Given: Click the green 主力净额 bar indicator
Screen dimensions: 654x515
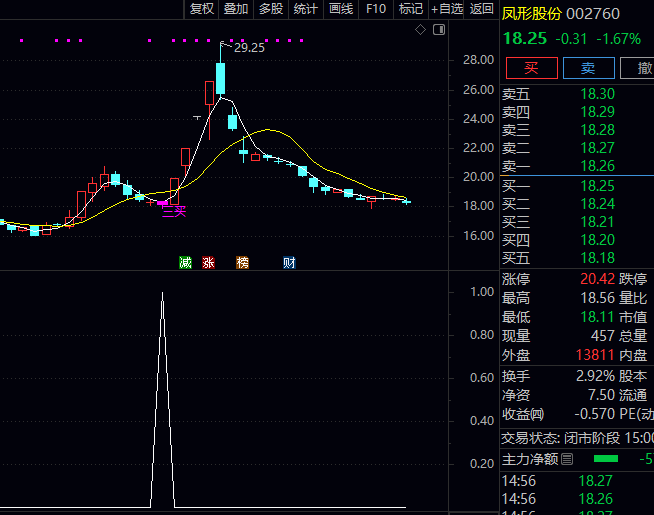Looking at the screenshot, I should [x=606, y=459].
